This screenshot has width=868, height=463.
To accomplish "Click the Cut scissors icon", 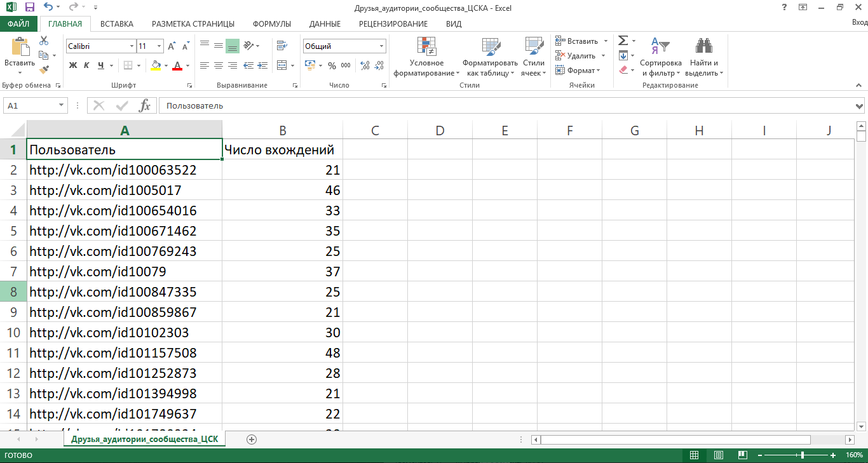I will (x=44, y=41).
